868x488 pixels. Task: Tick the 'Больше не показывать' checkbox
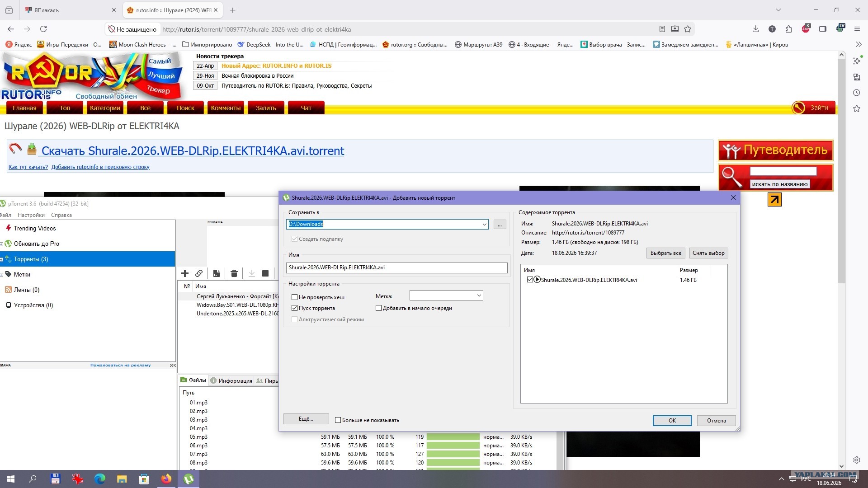pos(338,420)
